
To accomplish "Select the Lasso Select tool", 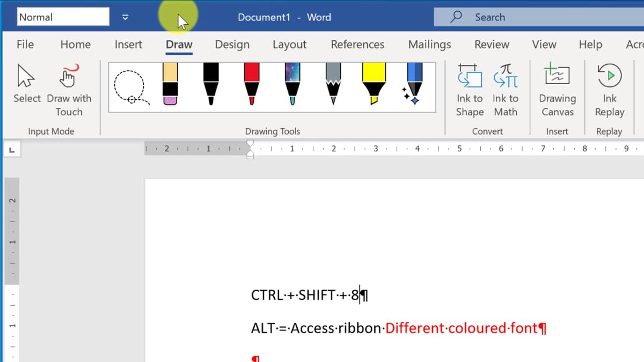I will [x=131, y=87].
